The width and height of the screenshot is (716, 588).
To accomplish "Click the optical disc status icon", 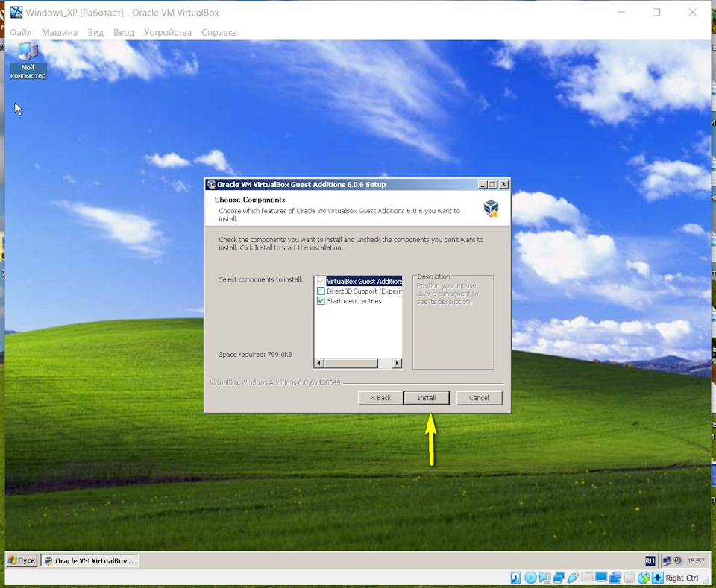I will 530,578.
